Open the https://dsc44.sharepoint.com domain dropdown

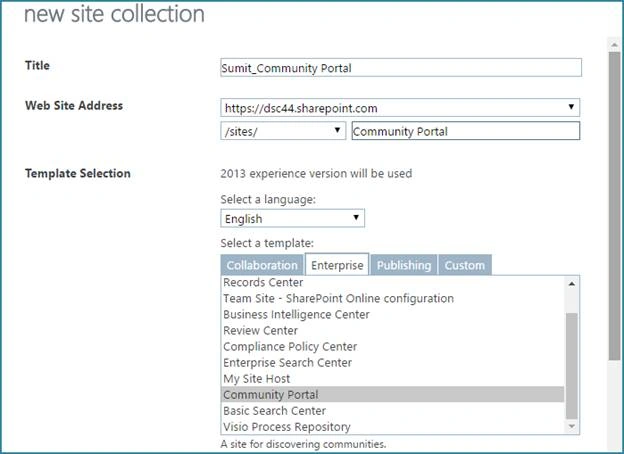tap(400, 107)
